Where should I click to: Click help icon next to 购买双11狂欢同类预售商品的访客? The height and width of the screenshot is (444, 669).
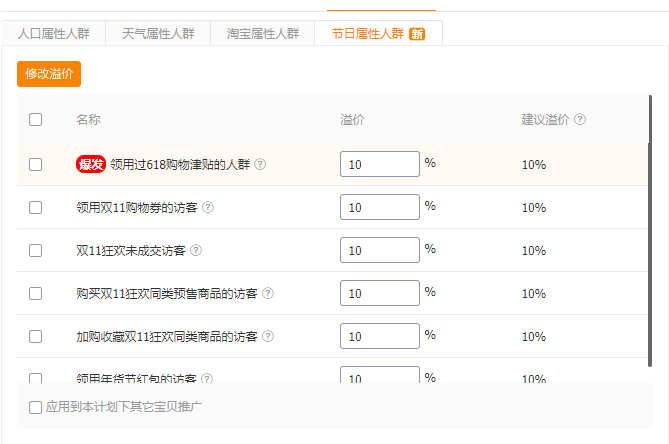268,294
